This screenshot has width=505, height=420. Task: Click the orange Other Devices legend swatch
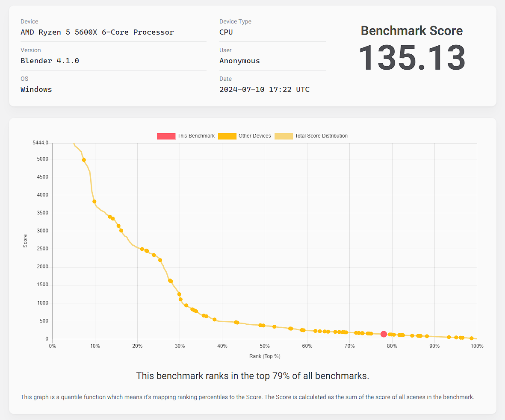point(227,136)
